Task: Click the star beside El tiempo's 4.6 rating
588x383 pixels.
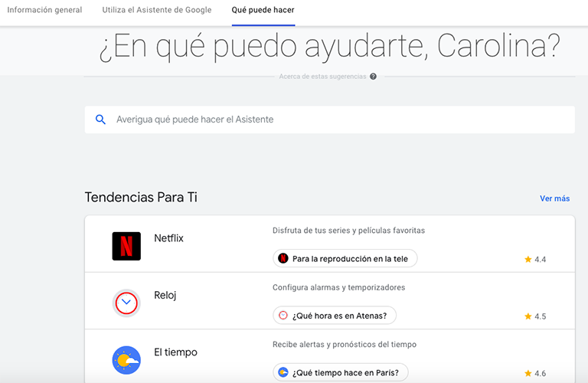Action: pos(528,373)
